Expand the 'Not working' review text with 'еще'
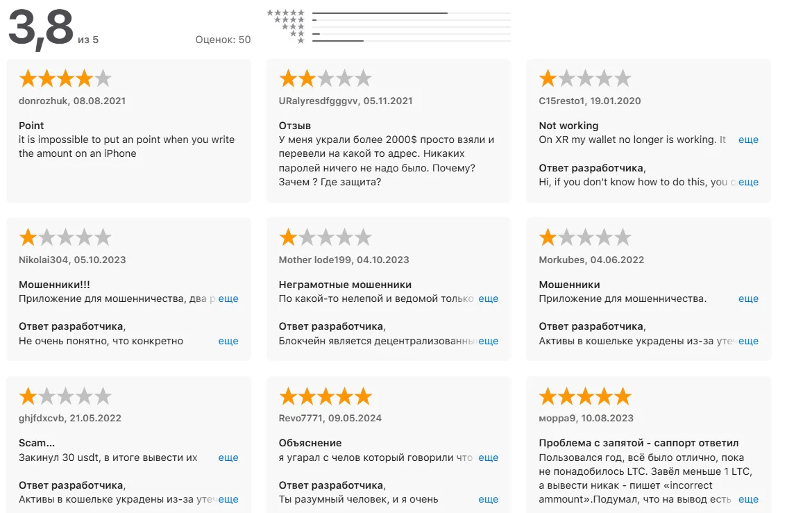 [748, 140]
